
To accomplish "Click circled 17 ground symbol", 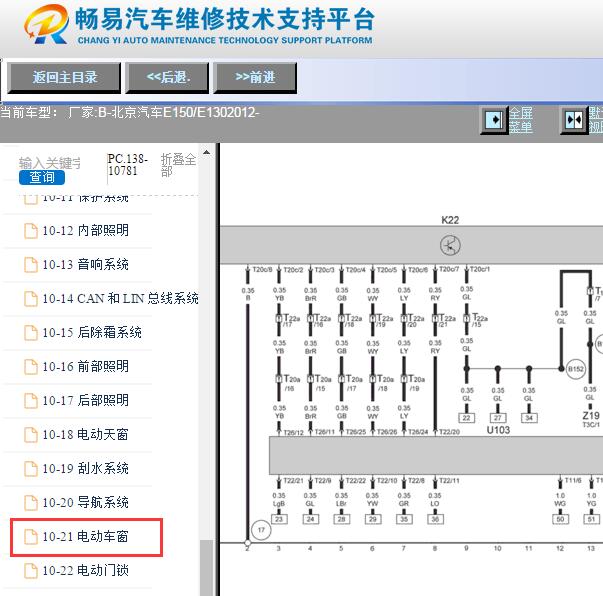I will 261,530.
